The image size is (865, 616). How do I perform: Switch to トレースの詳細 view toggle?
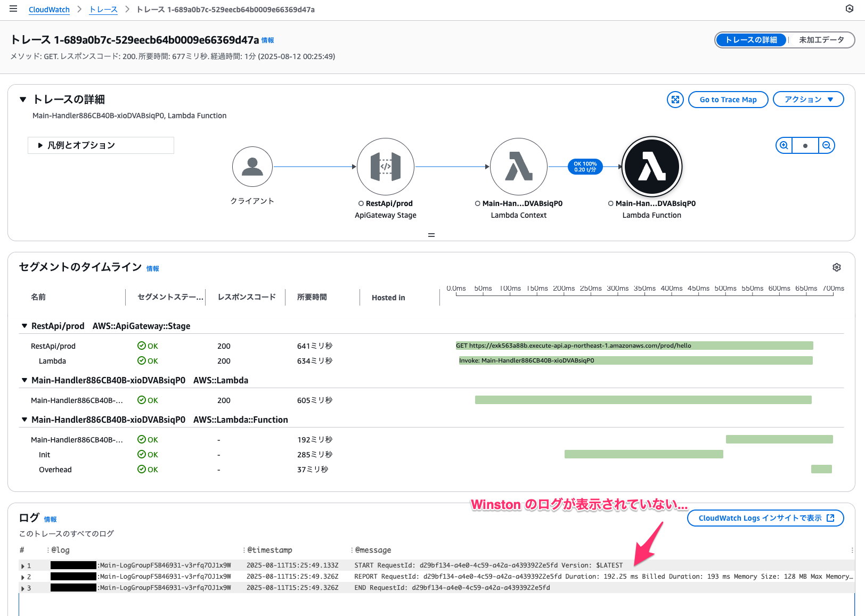coord(751,40)
